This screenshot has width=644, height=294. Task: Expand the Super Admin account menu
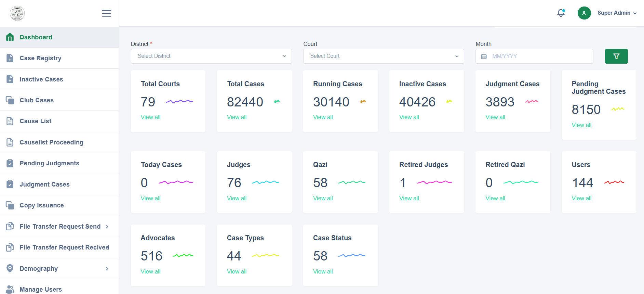tap(617, 13)
